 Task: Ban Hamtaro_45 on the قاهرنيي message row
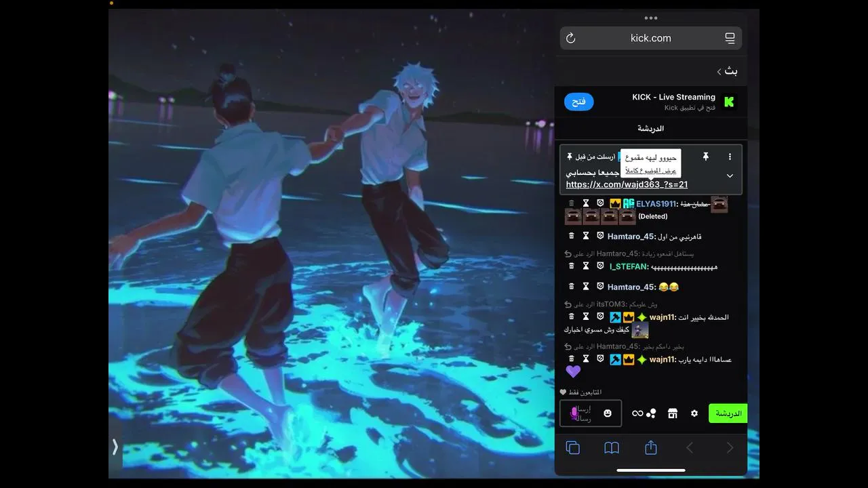click(600, 236)
